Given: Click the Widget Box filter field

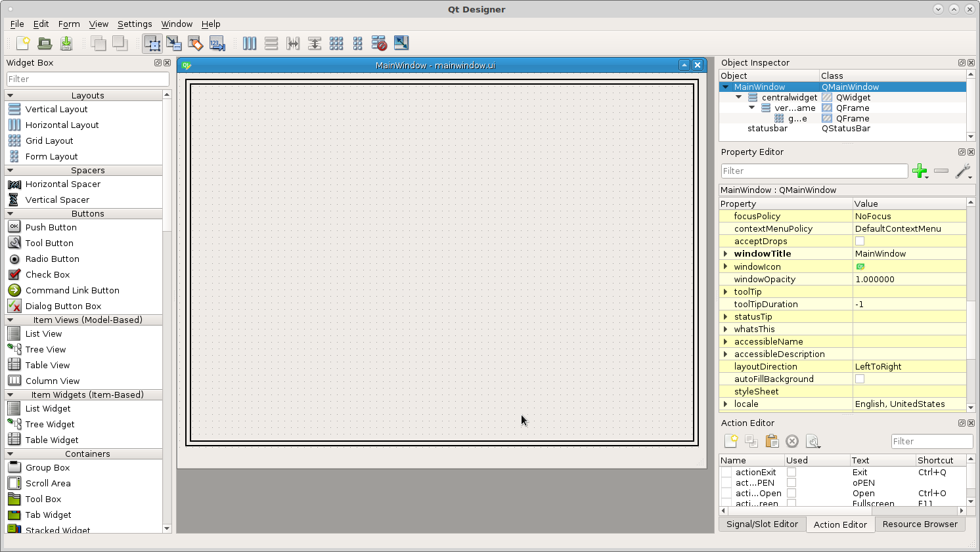Looking at the screenshot, I should pyautogui.click(x=88, y=79).
